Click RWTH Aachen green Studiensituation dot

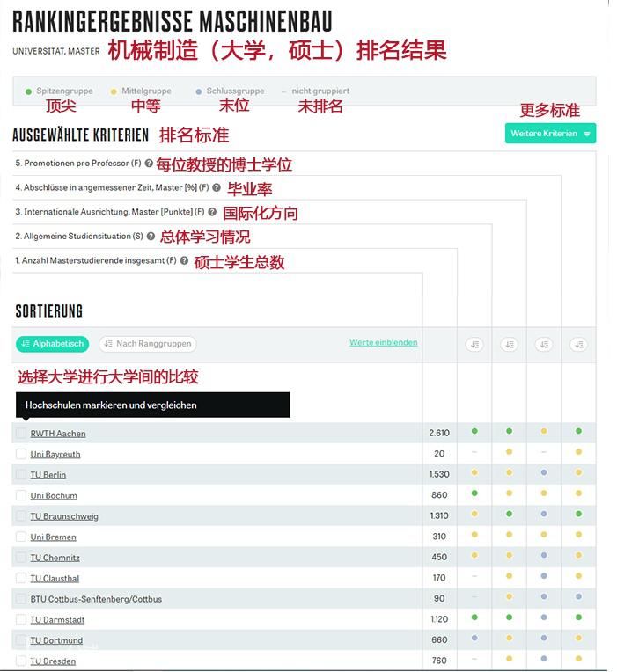point(474,431)
